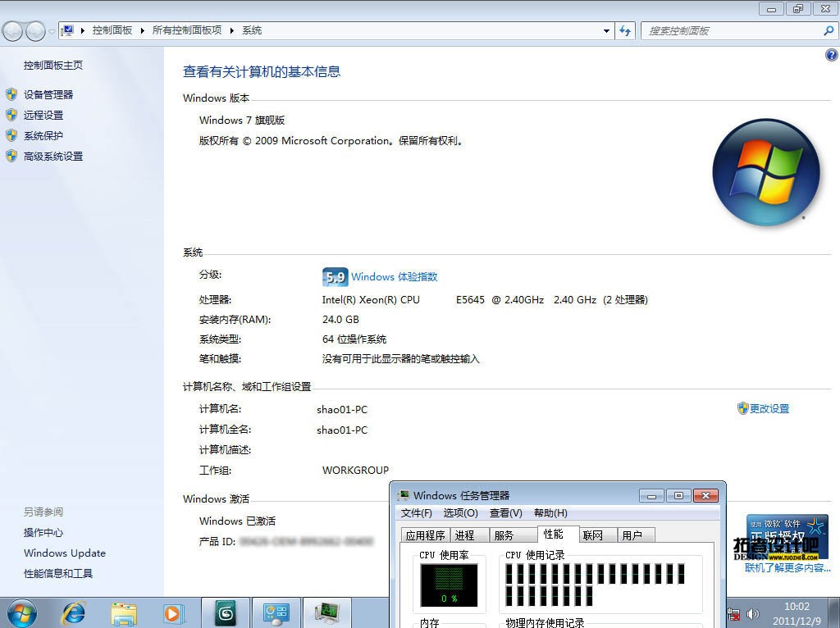Screen dimensions: 840x628
Task: Go to Control Panel Home
Action: pos(53,66)
